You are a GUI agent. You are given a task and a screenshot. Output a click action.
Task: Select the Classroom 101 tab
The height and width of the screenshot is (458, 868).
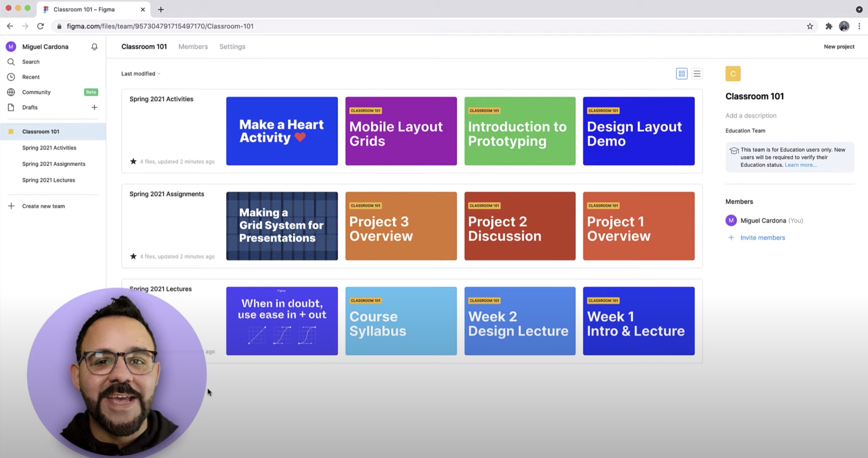144,46
